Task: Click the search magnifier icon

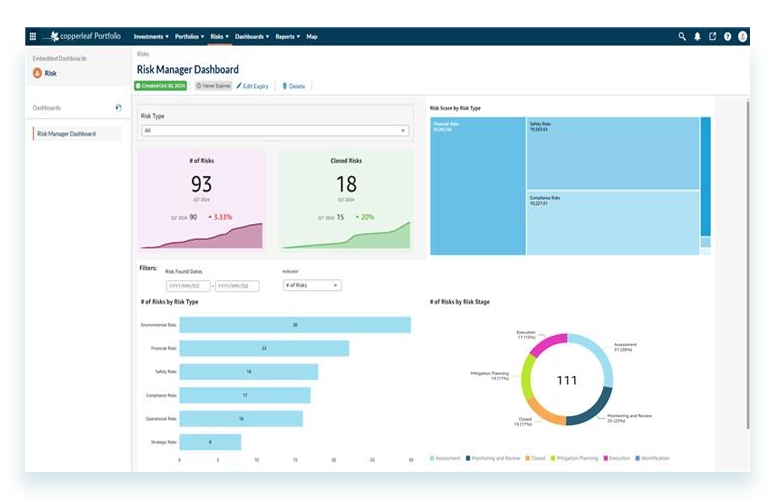Action: [682, 36]
